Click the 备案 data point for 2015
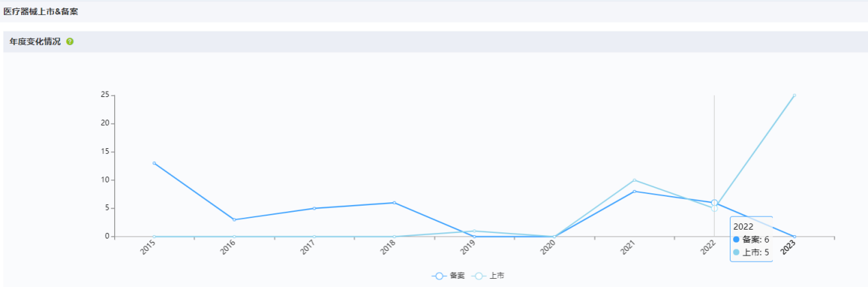 tap(155, 163)
